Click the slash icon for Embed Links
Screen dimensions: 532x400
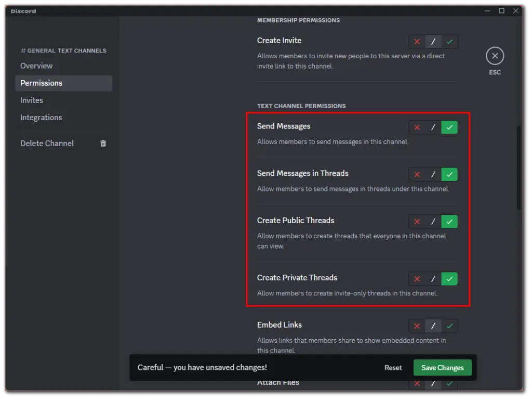(x=433, y=326)
